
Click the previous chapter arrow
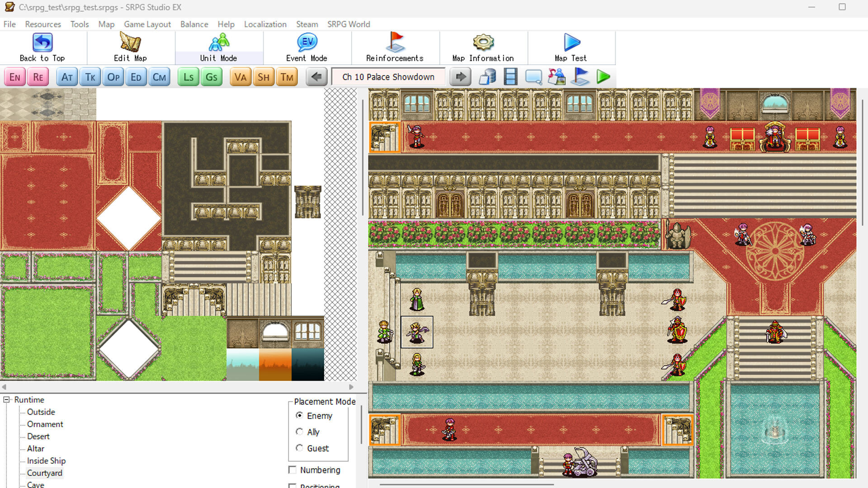316,76
